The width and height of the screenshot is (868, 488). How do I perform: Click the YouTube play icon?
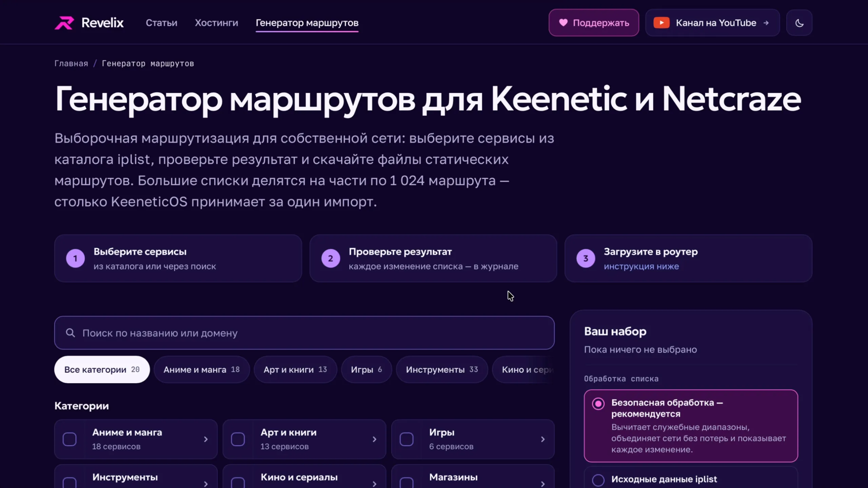661,23
